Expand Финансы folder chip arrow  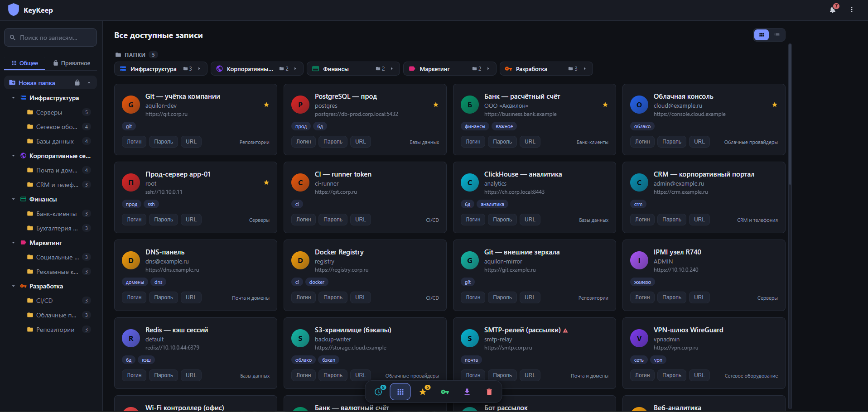coord(392,69)
